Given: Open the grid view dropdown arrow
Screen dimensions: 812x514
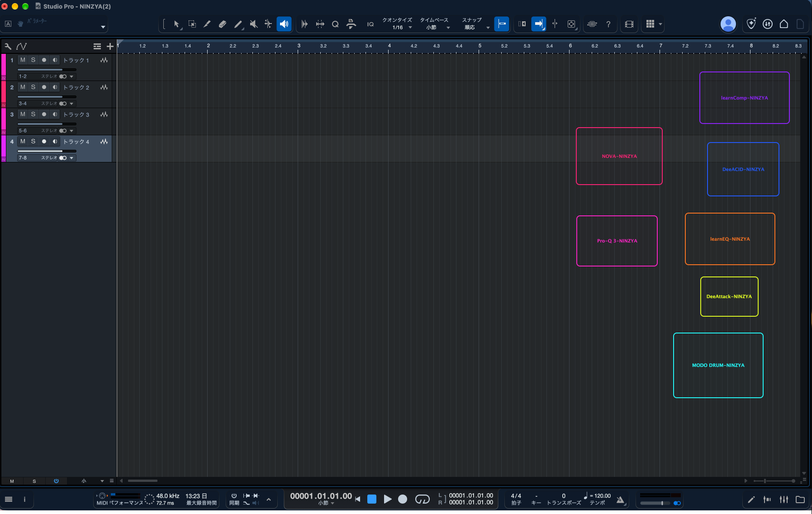Looking at the screenshot, I should click(x=660, y=24).
